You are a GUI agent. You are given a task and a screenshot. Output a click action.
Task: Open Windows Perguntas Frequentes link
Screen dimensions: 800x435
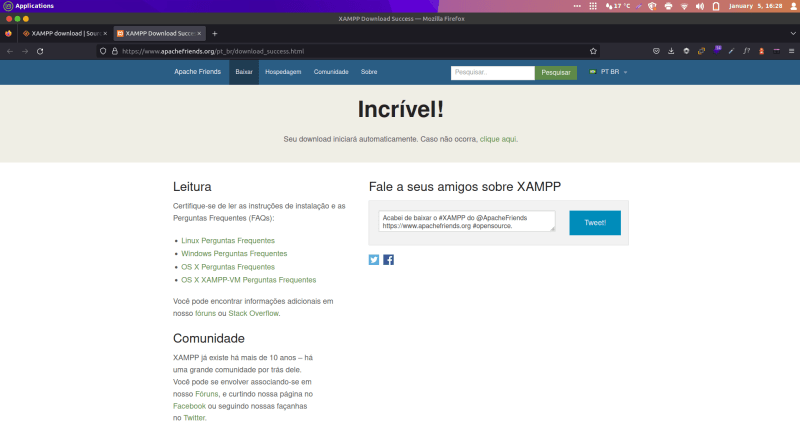tap(234, 253)
